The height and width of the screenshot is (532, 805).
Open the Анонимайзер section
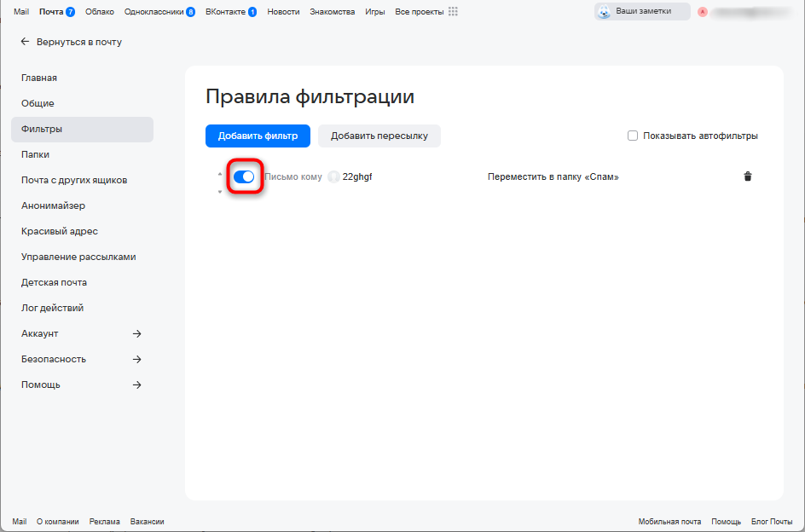point(82,206)
